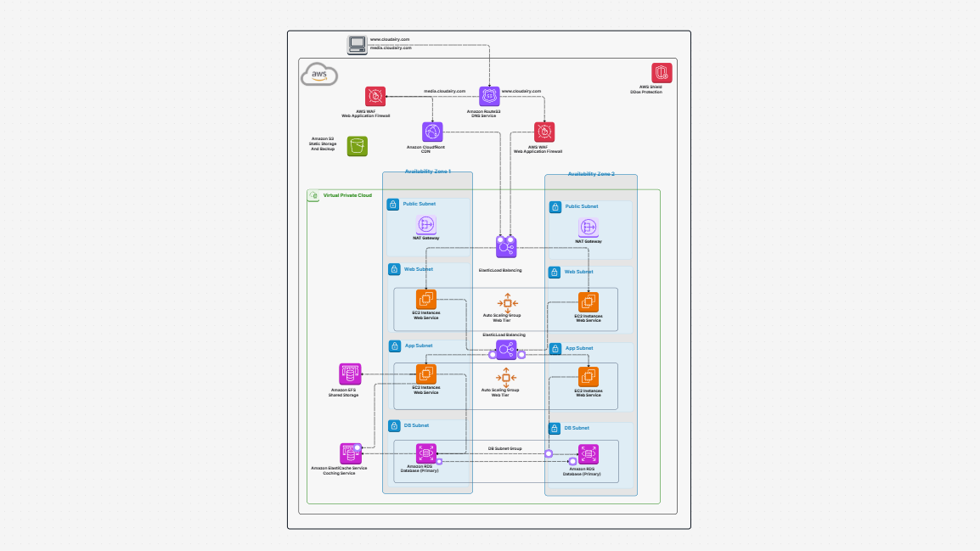Click the Elastic Load Balancing icon between the App Subnets

click(506, 350)
